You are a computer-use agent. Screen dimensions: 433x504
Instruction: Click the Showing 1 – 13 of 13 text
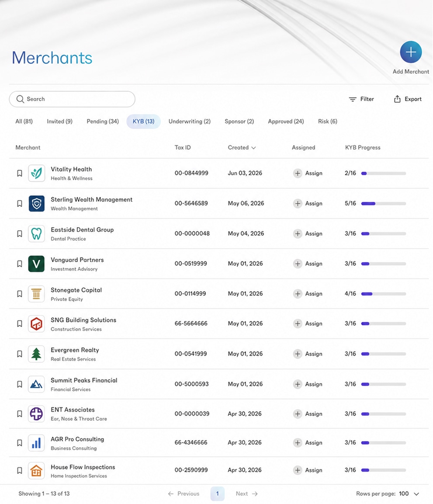click(44, 494)
